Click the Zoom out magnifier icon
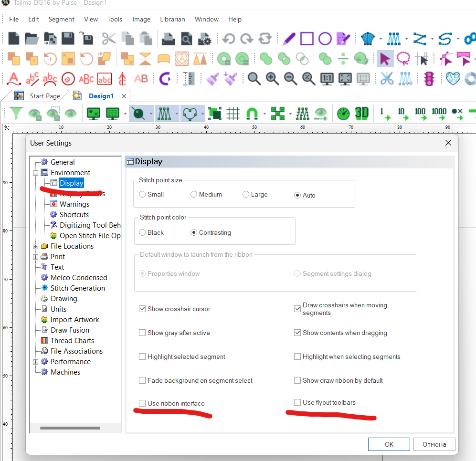The image size is (476, 461). click(291, 79)
